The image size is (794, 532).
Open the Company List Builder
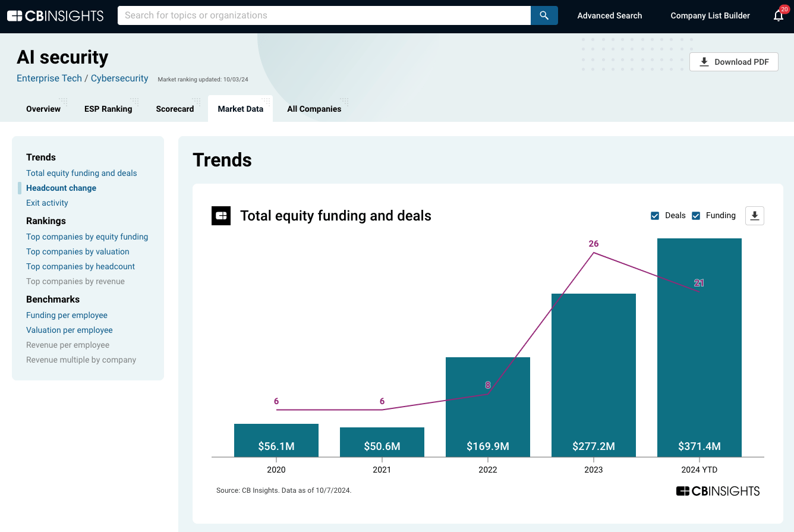tap(710, 15)
